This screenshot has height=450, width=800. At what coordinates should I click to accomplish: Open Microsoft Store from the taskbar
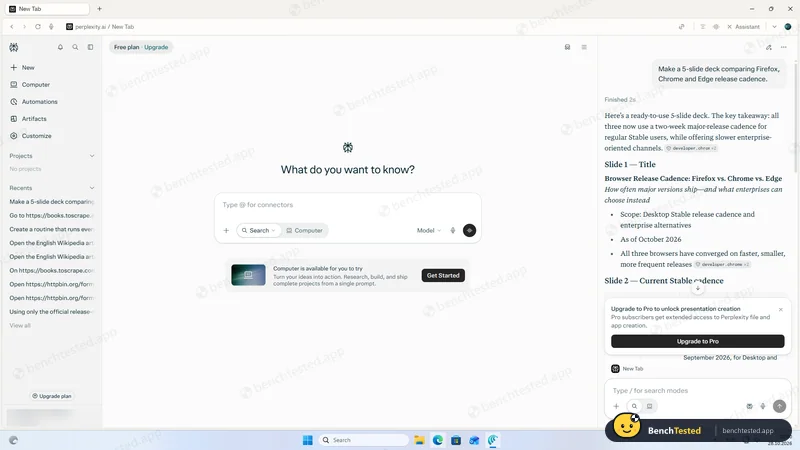456,440
